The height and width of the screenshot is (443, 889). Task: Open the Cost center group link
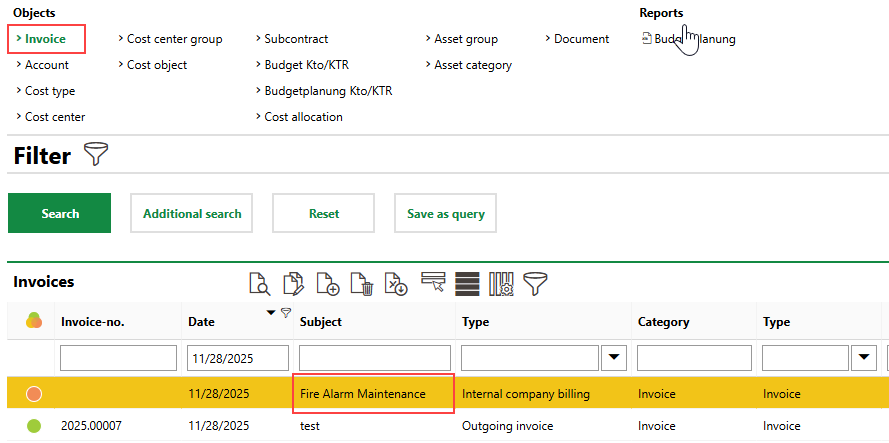tap(175, 39)
